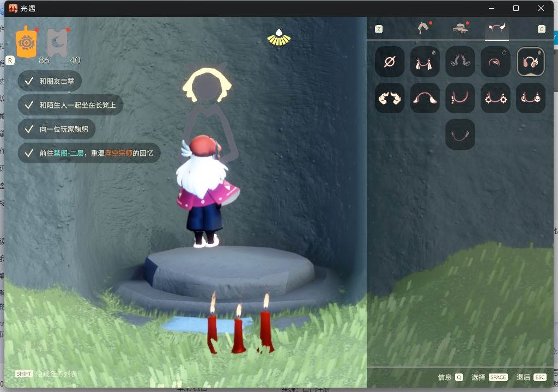Choose the arch with white tassel ends
The image size is (558, 392).
(425, 98)
